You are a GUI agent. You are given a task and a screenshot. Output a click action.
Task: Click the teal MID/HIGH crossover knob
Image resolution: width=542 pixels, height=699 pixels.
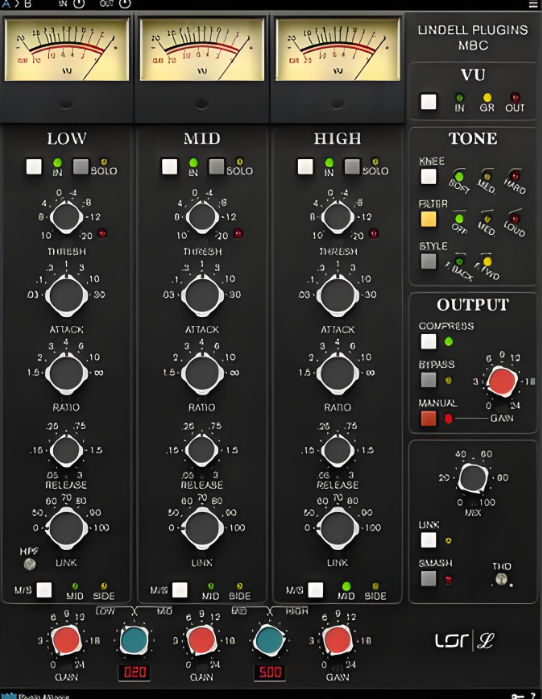tap(269, 640)
